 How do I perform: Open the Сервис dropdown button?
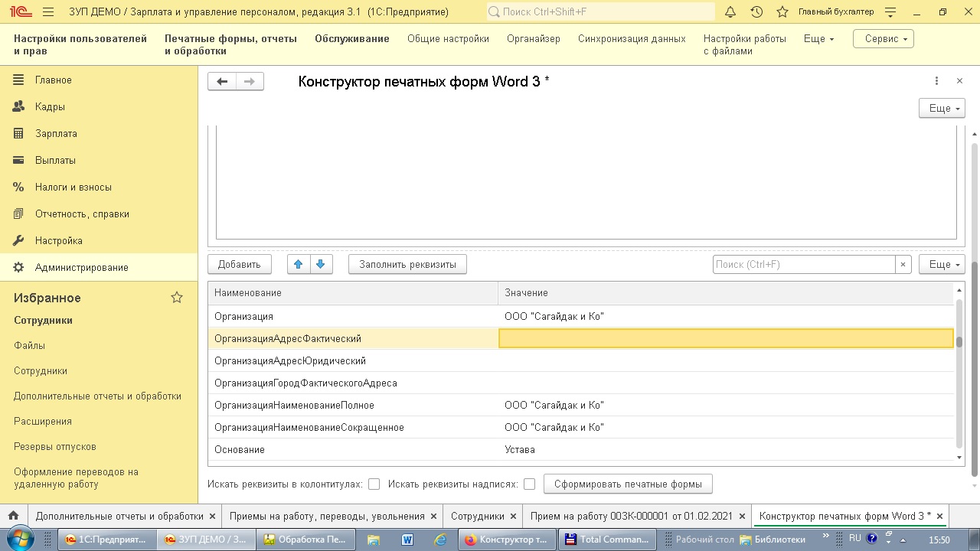click(883, 39)
